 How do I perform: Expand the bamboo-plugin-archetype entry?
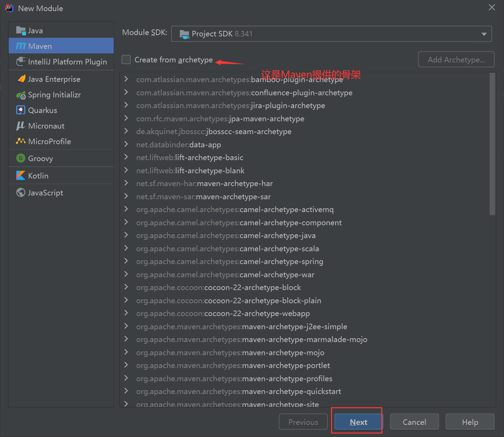click(x=126, y=79)
